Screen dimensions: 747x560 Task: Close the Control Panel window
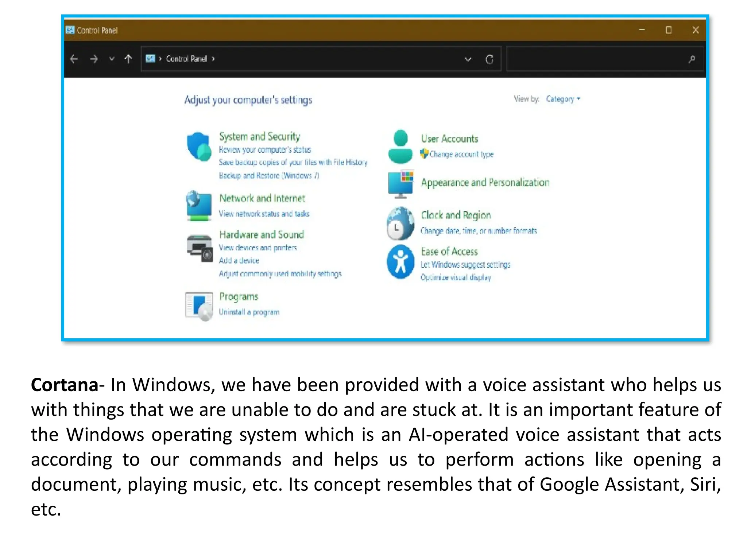(x=696, y=30)
